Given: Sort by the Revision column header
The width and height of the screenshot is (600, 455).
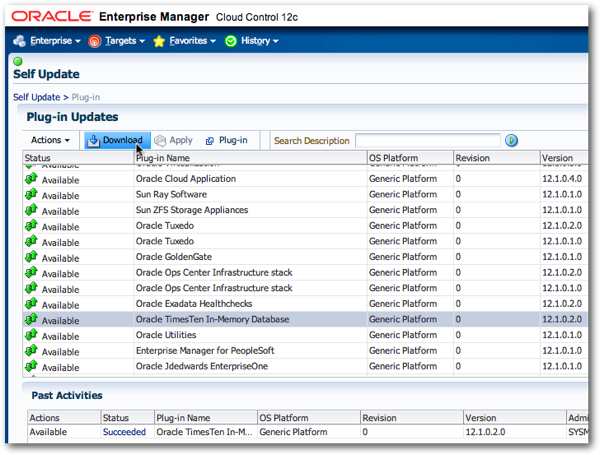Looking at the screenshot, I should (496, 158).
